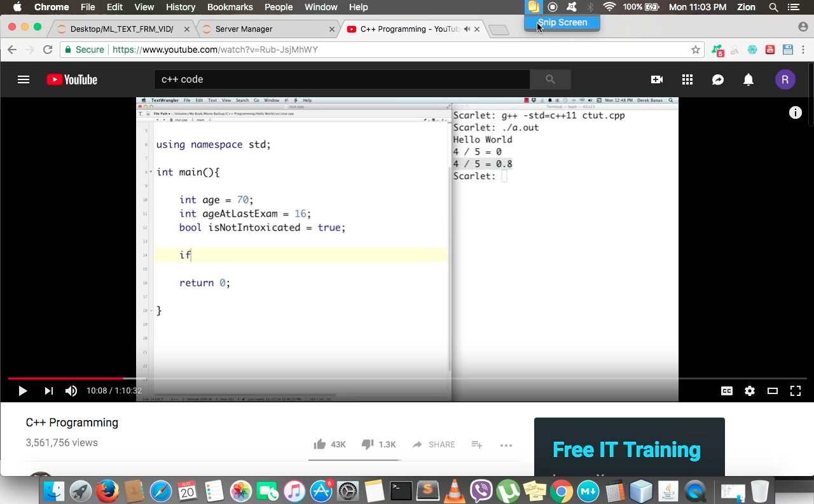The width and height of the screenshot is (814, 504).
Task: Open the YouTube apps grid
Action: click(687, 79)
